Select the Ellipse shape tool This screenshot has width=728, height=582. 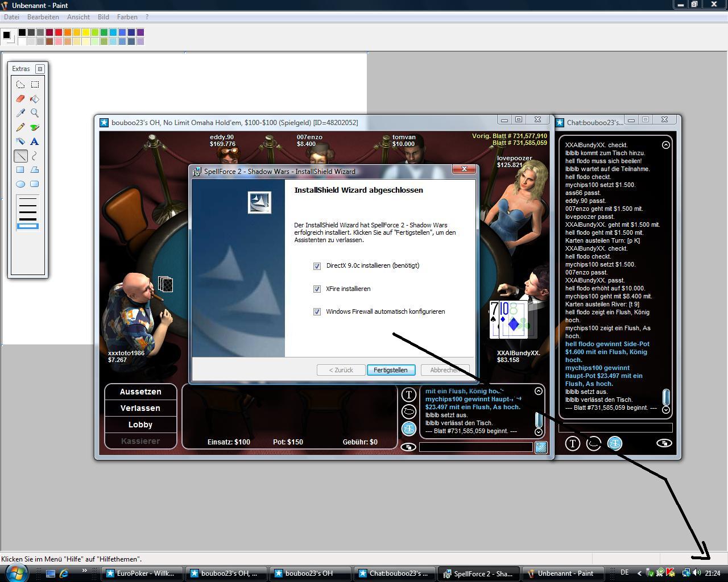click(x=20, y=184)
